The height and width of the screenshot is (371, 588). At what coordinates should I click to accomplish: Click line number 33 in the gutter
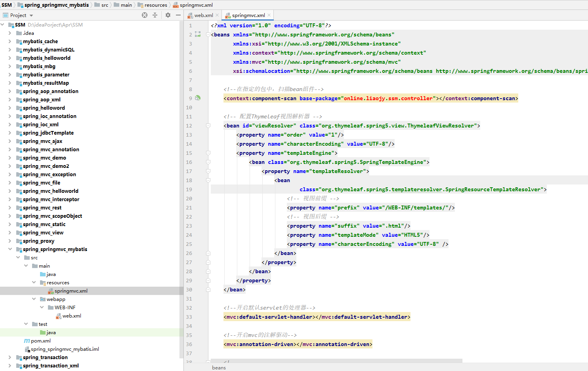(189, 317)
